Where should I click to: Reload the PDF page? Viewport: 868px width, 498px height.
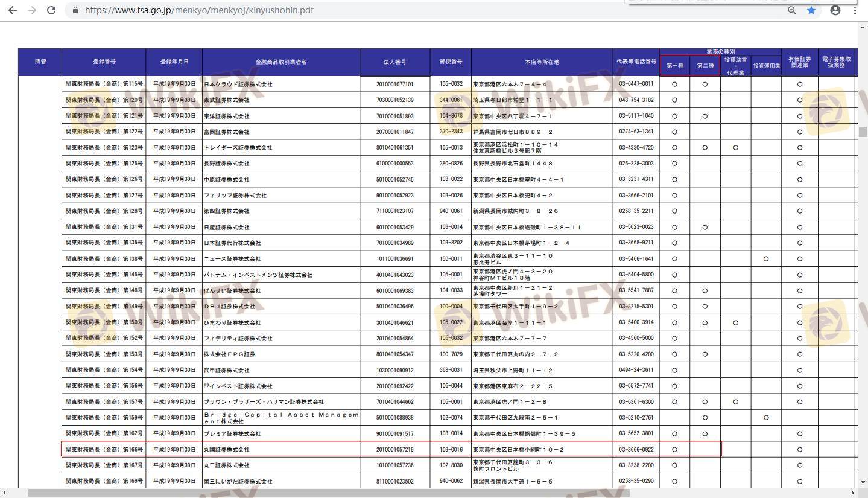51,10
